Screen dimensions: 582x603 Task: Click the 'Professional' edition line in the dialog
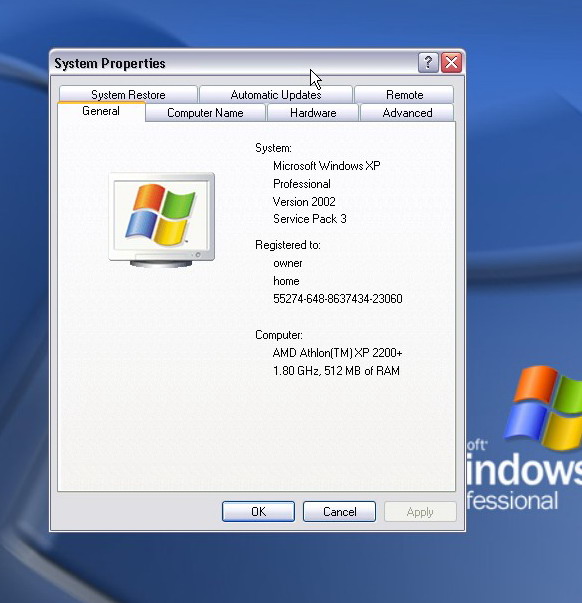(x=302, y=184)
